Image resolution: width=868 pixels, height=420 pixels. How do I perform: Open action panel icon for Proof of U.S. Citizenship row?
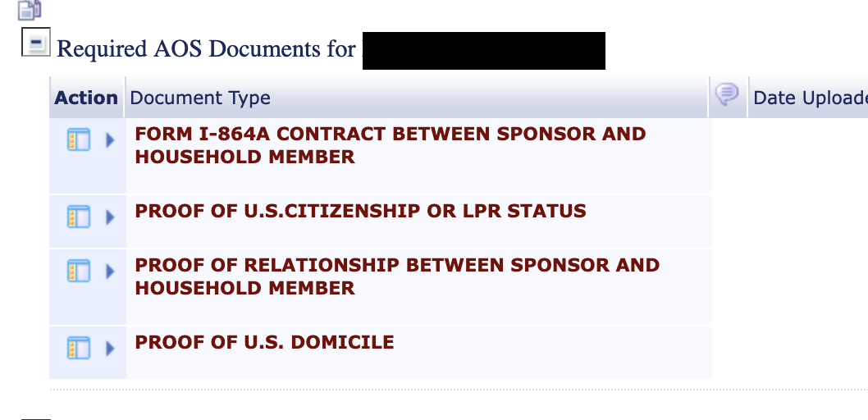click(79, 217)
